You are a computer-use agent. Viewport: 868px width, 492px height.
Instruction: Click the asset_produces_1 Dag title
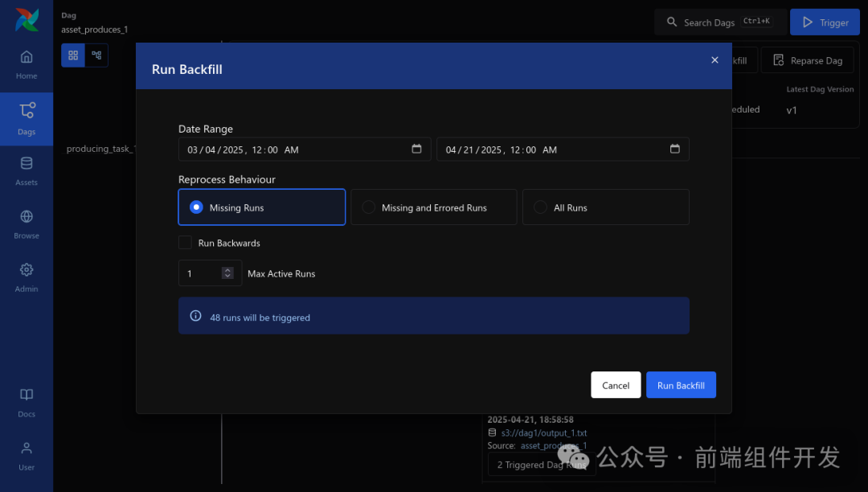95,29
